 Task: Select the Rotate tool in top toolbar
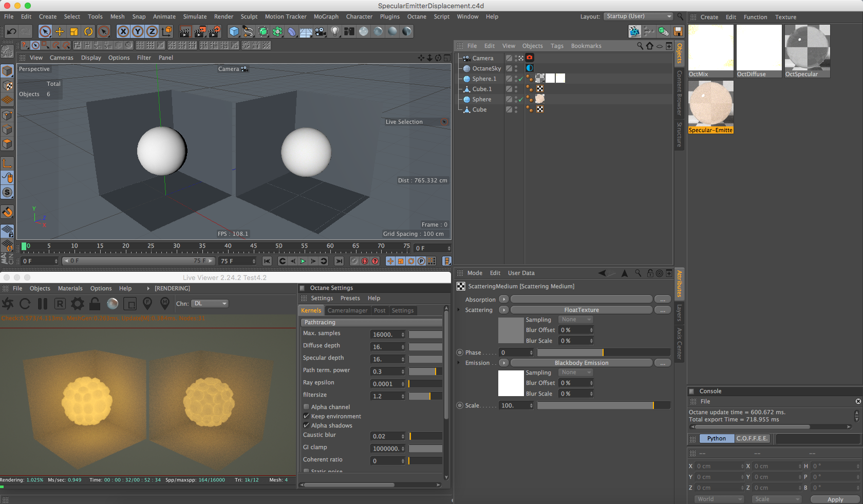point(88,31)
